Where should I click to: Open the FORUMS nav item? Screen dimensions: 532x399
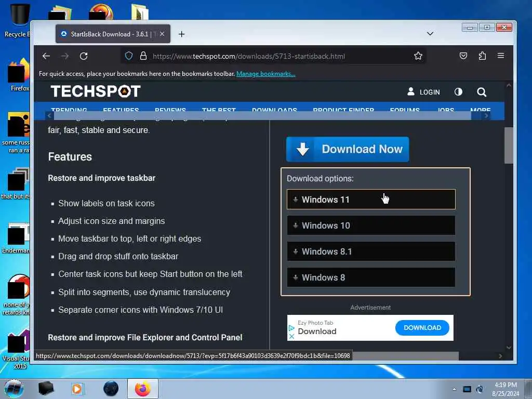point(405,110)
